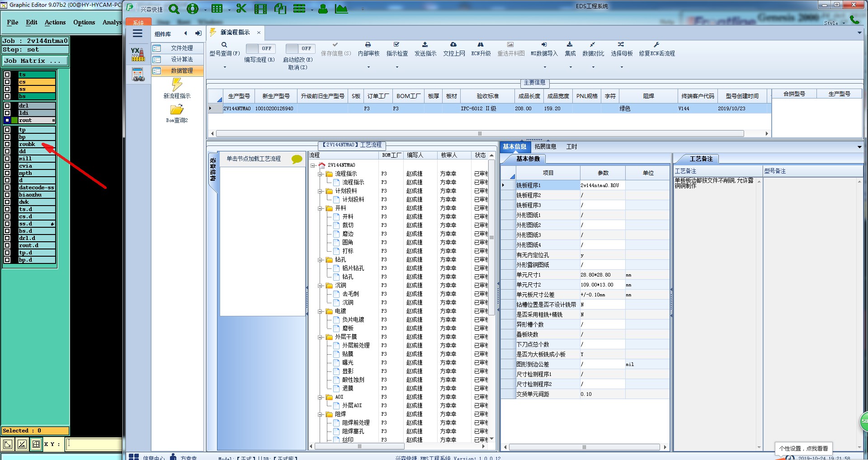868x460 pixels.
Task: Click 数据对比 compare tool
Action: [x=593, y=49]
